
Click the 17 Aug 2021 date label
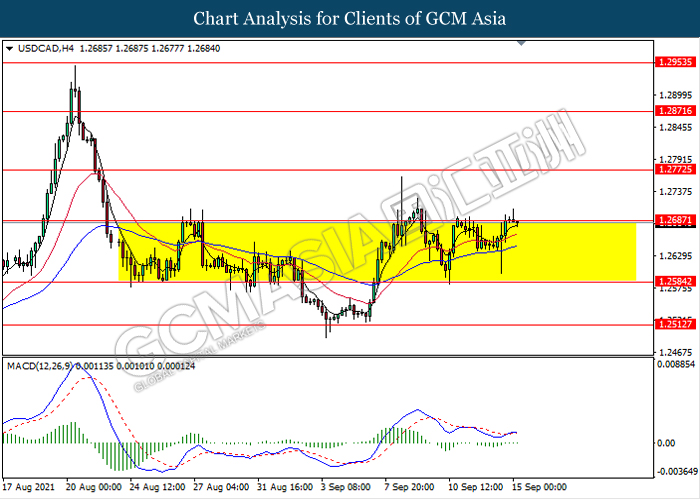pos(29,487)
